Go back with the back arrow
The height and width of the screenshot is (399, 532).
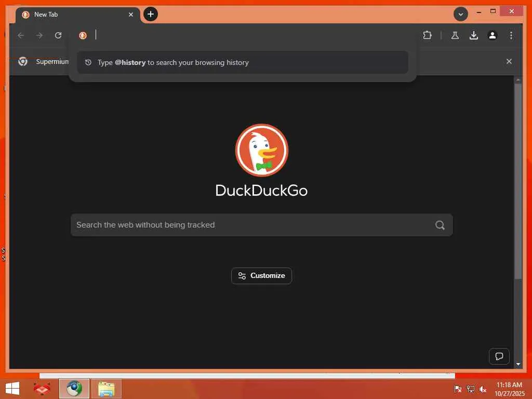tap(21, 35)
